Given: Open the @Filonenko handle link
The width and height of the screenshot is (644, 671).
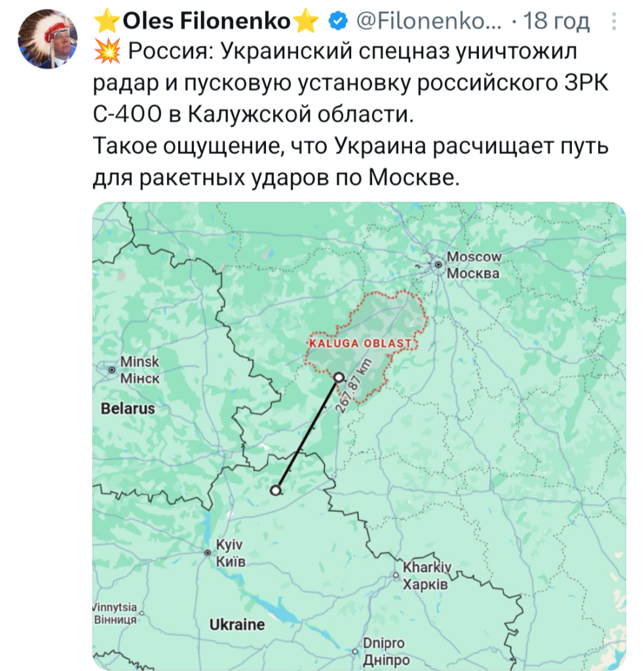Looking at the screenshot, I should pyautogui.click(x=429, y=23).
